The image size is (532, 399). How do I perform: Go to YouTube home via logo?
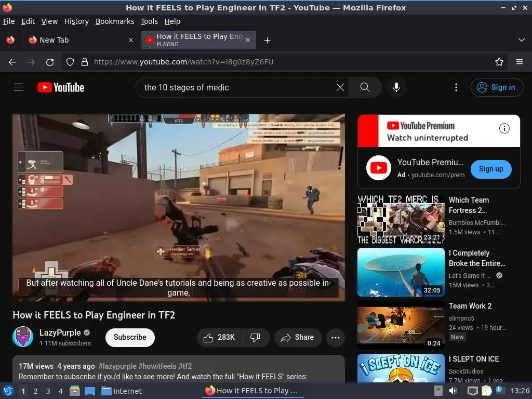(x=61, y=87)
